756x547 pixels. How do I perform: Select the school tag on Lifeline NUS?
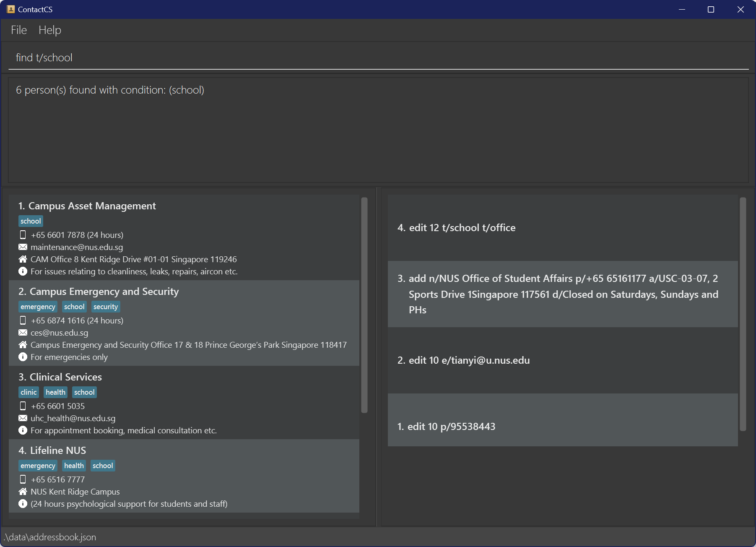pyautogui.click(x=103, y=466)
